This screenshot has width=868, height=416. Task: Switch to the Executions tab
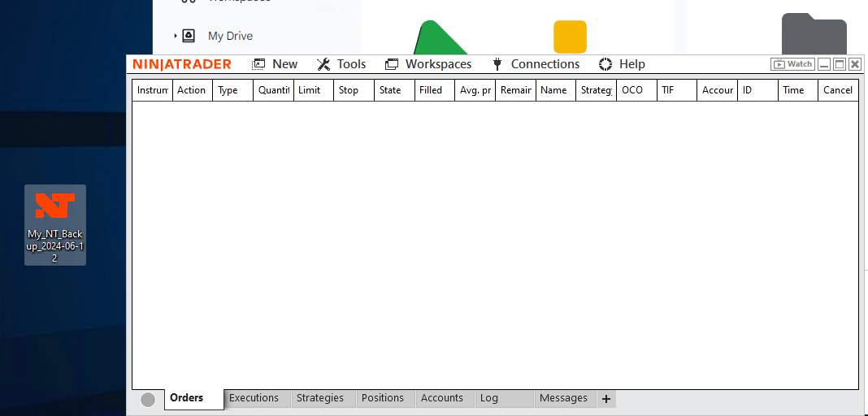254,398
